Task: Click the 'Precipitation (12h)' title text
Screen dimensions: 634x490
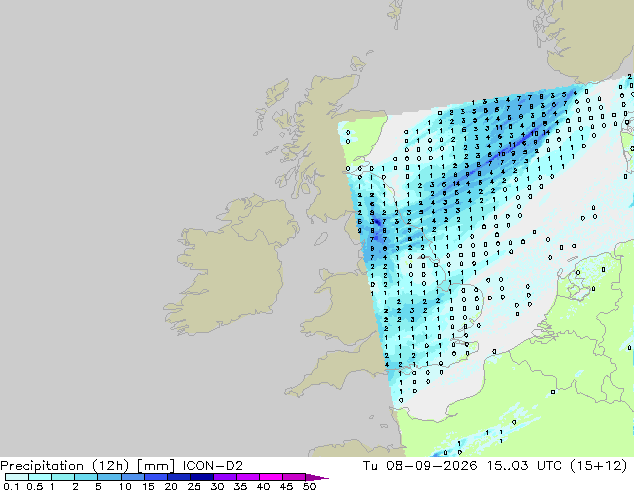Action: [x=65, y=466]
